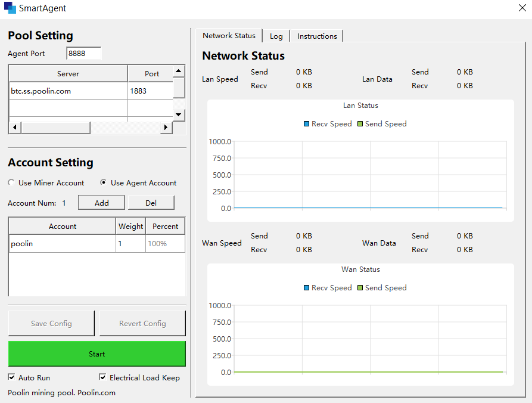Close the SmartAgent window
The width and height of the screenshot is (532, 403).
522,8
